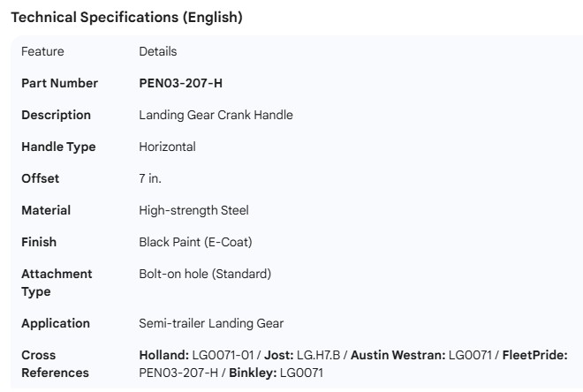Click the High-strength Steel value
583x392 pixels.
[193, 210]
